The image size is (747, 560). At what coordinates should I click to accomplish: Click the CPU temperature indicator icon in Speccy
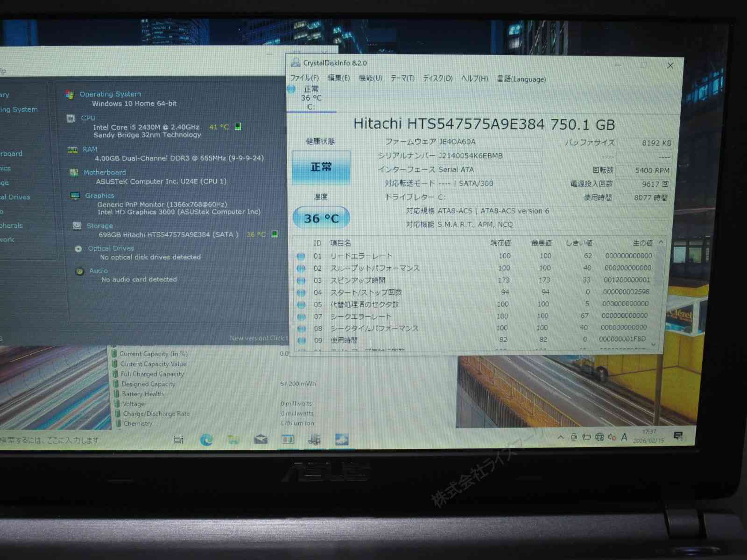(238, 126)
